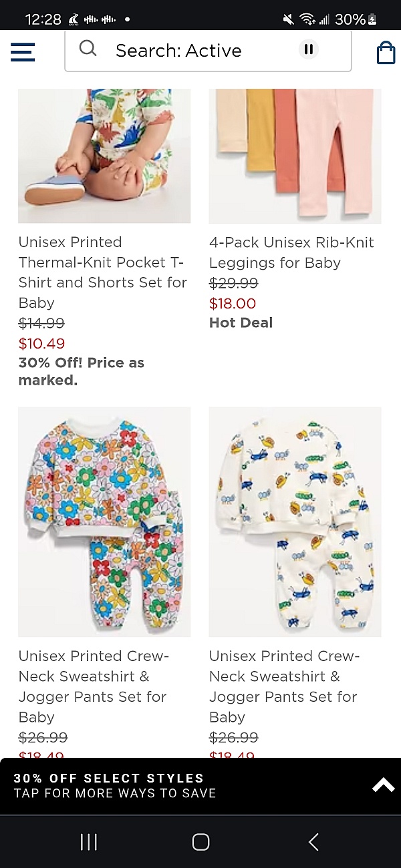Tap the Hot Deal label under leggings

click(x=241, y=322)
